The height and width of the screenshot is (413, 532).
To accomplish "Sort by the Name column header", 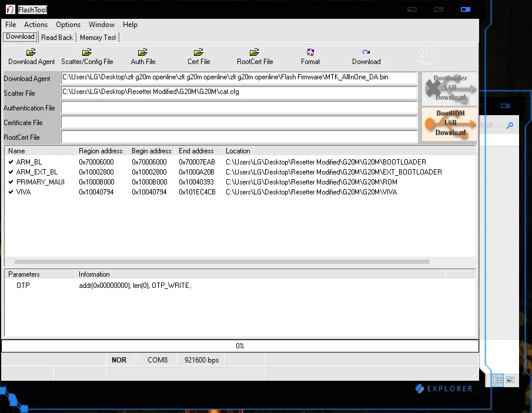I will click(x=40, y=151).
